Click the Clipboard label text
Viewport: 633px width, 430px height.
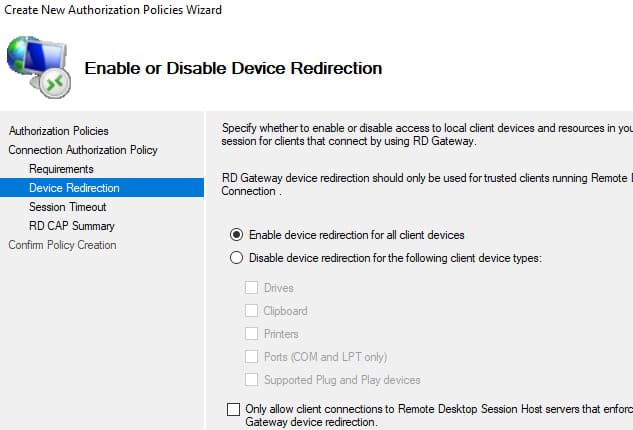(285, 311)
